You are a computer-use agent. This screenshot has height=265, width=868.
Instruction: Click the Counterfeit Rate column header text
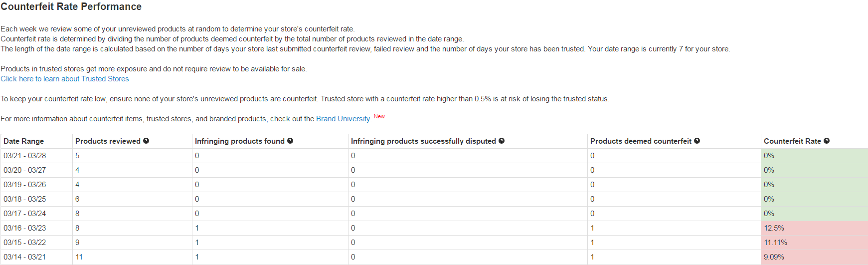[792, 141]
